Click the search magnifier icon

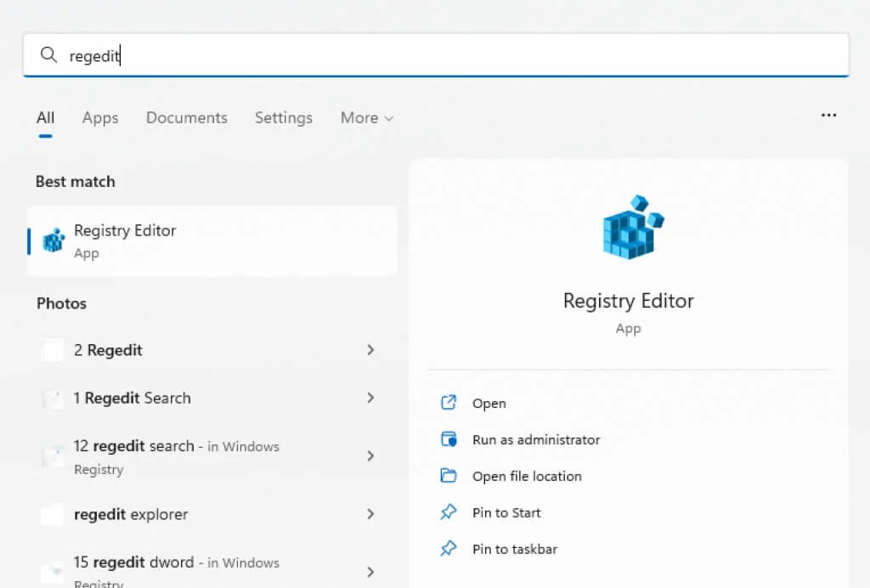pyautogui.click(x=48, y=54)
